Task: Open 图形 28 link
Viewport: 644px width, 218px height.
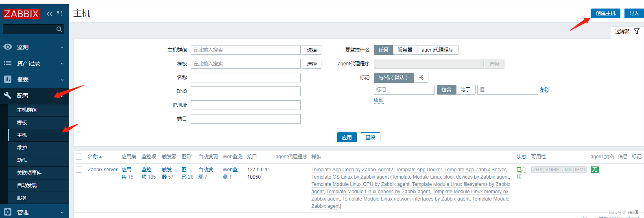Action: 187,173
